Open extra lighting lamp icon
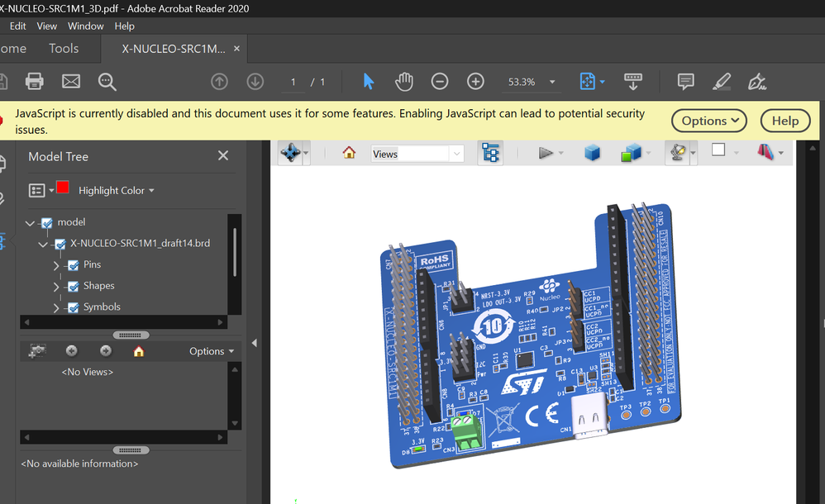Screen dimensions: 825x504 pyautogui.click(x=678, y=153)
